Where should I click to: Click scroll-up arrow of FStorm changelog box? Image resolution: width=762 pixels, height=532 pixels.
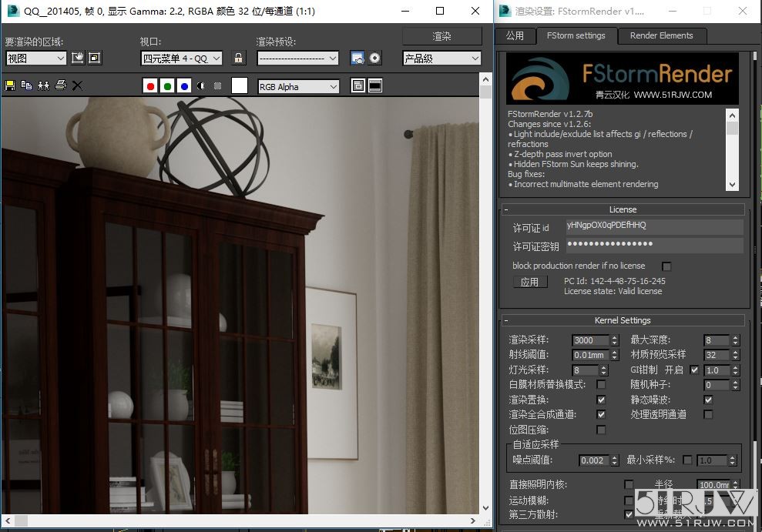[732, 115]
